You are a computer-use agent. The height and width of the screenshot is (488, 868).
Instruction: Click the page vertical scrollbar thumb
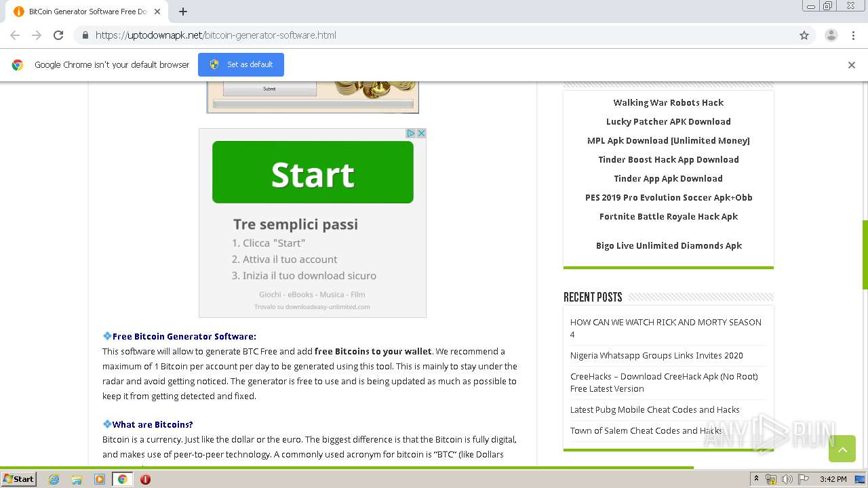865,255
